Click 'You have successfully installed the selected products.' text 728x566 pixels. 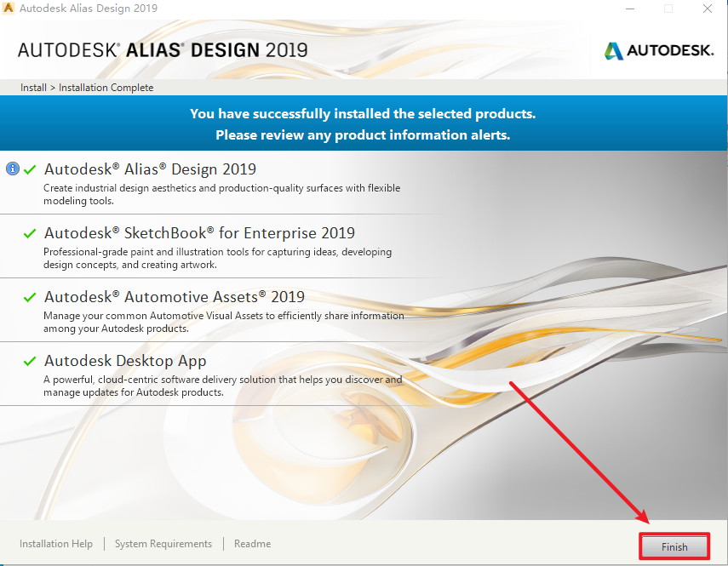[x=363, y=114]
